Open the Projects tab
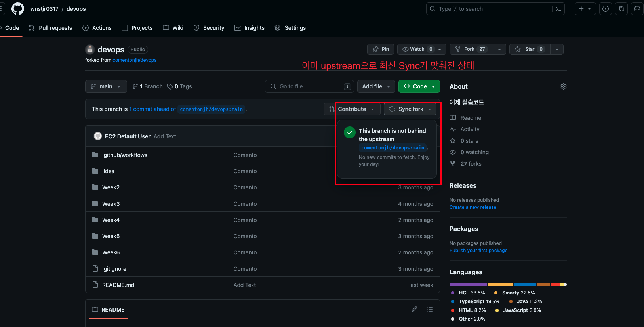This screenshot has height=327, width=644. tap(137, 28)
